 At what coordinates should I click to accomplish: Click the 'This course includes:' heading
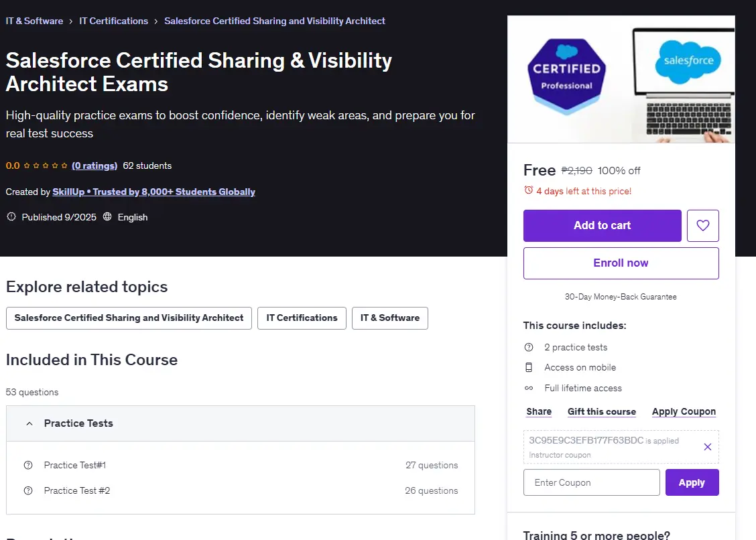575,326
